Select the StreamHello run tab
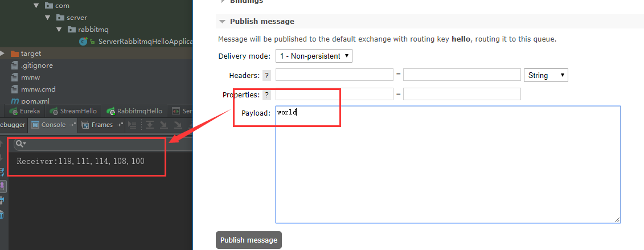Viewport: 644px width, 250px height. pos(73,111)
